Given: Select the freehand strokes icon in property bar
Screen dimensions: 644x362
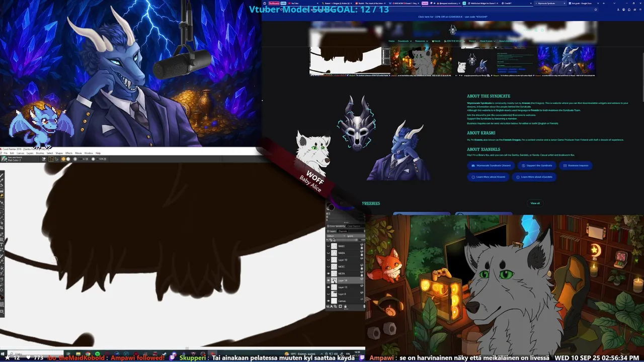Looking at the screenshot, I should point(51,159).
